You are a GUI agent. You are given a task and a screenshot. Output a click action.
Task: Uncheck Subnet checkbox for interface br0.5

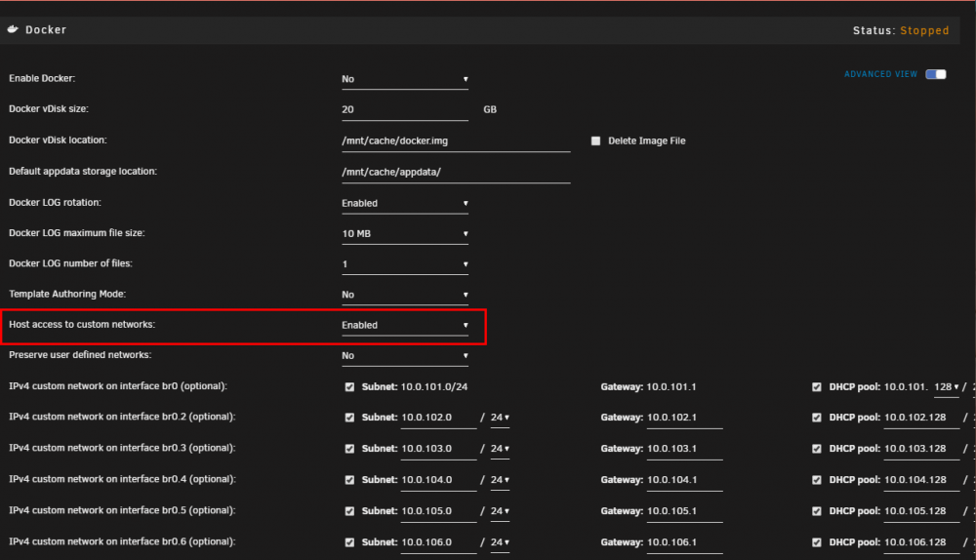(x=349, y=511)
